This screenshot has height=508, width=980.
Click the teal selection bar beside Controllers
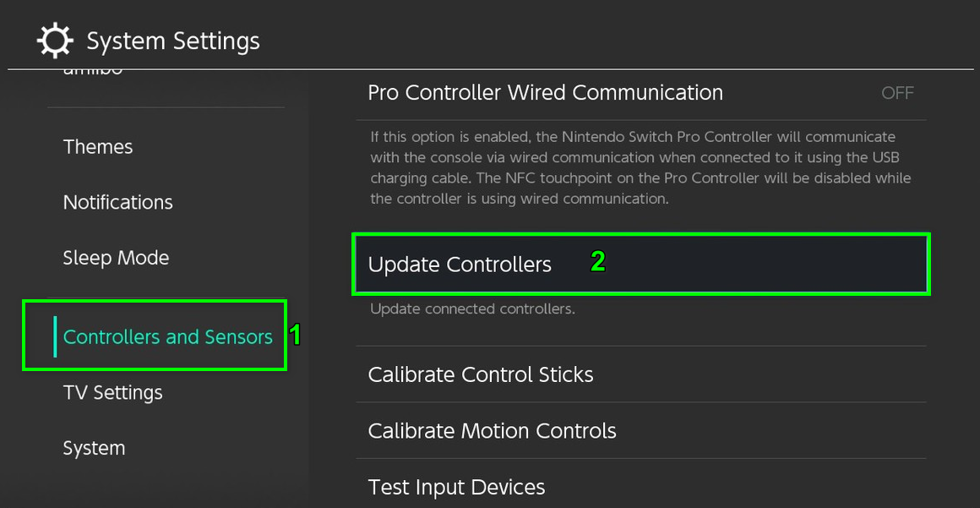[55, 336]
